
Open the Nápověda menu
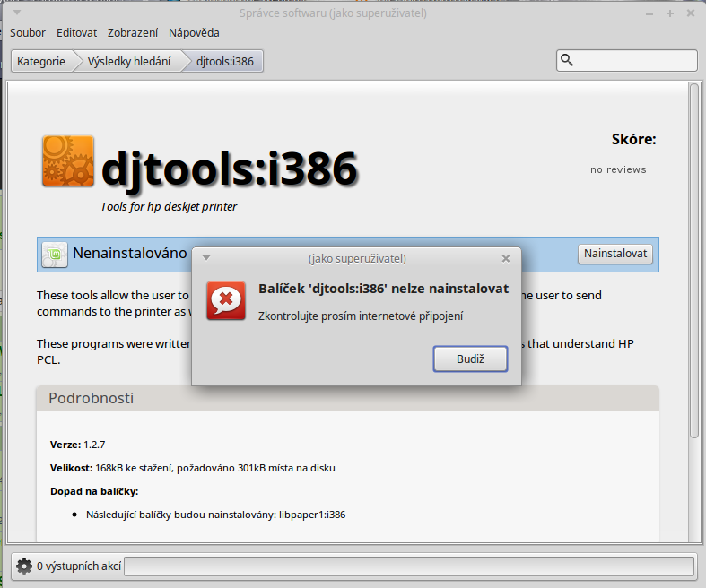point(194,33)
